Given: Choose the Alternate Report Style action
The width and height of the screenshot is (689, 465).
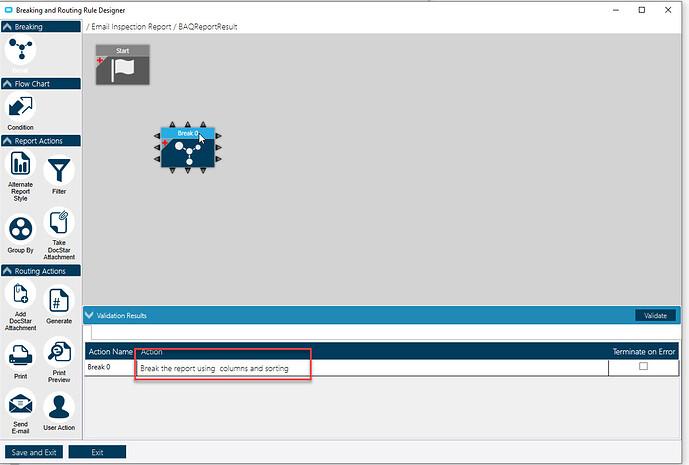Looking at the screenshot, I should click(x=20, y=164).
